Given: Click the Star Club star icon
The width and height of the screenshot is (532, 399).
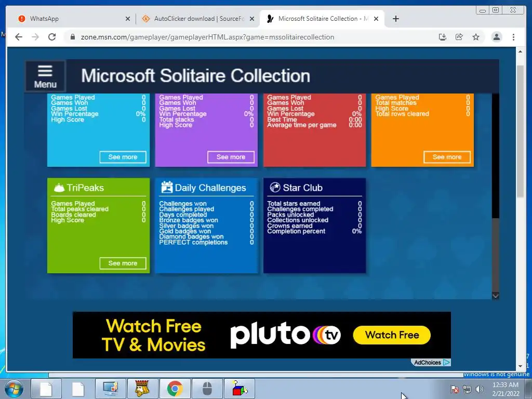Looking at the screenshot, I should click(275, 187).
